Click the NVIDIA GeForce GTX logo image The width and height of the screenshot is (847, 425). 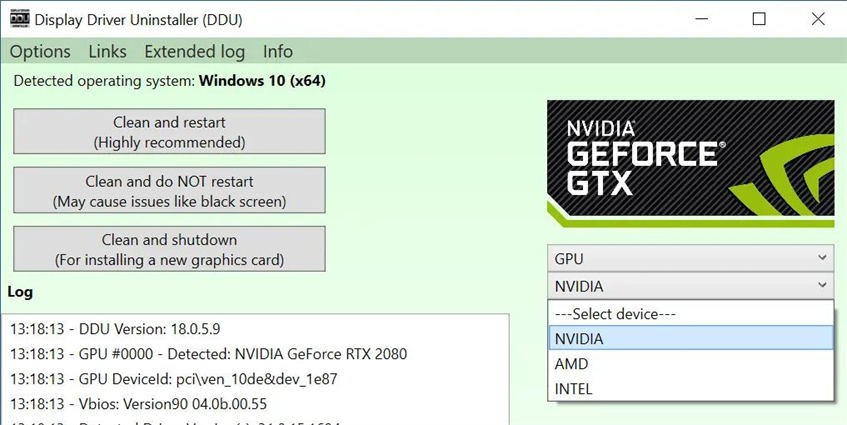click(690, 164)
